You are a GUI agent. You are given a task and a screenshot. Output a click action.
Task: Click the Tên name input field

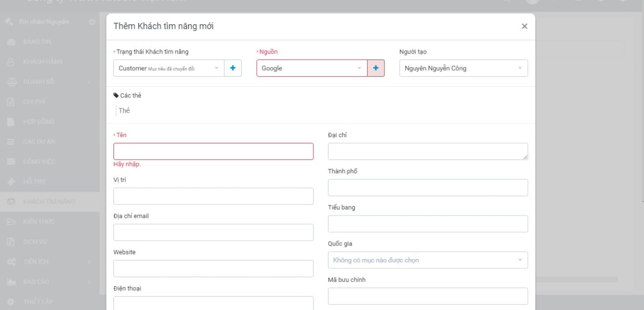[214, 152]
